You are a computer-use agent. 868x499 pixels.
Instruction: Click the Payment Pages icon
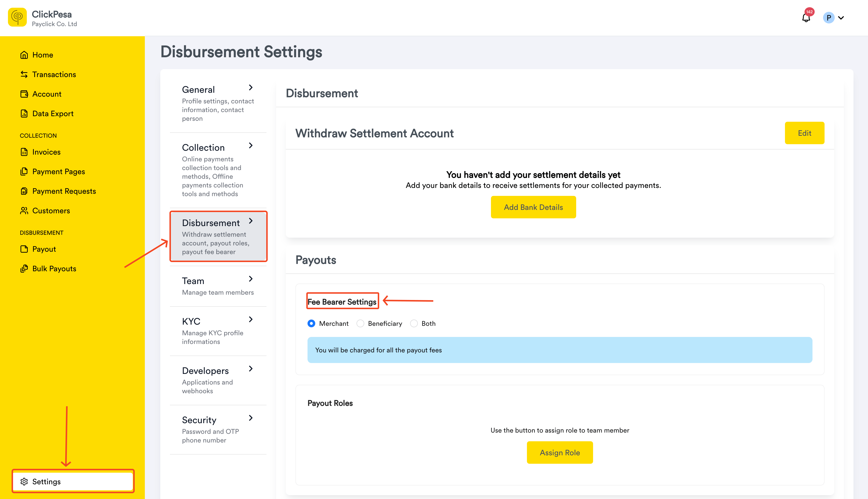coord(24,171)
